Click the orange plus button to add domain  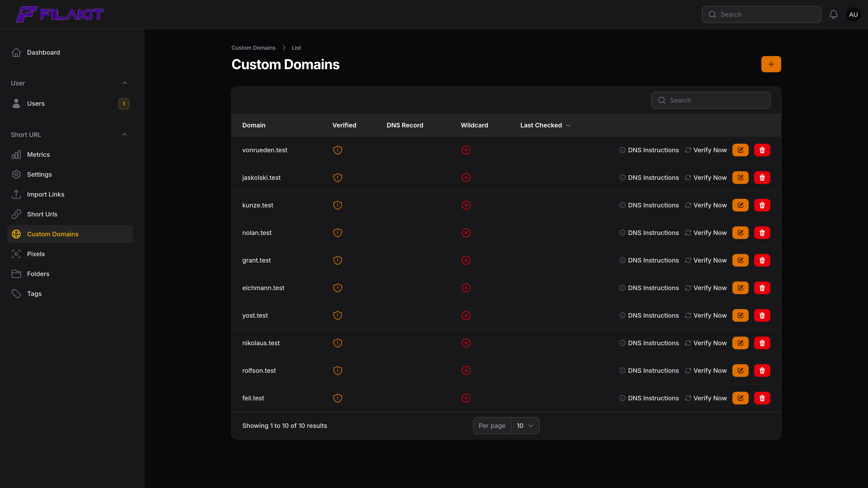click(x=771, y=64)
